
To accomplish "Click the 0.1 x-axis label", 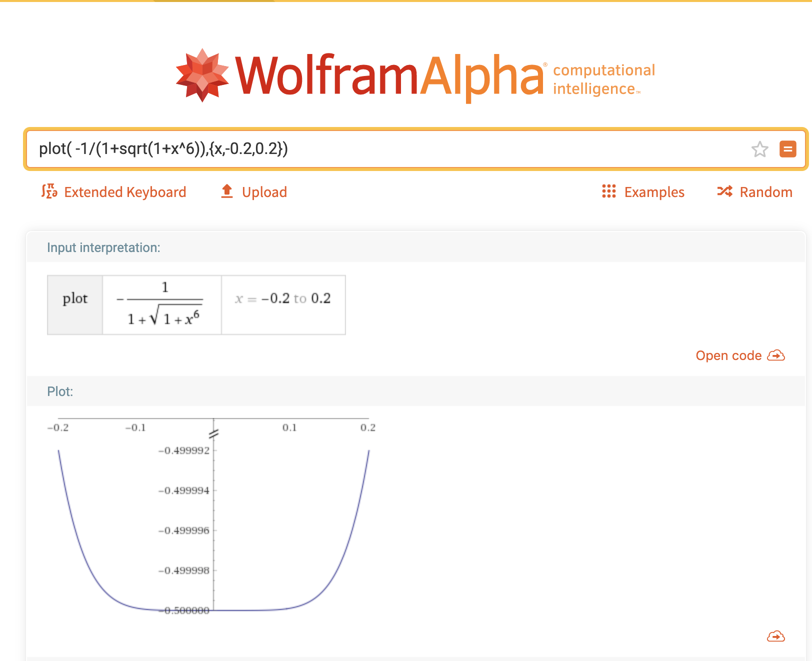I will tap(289, 427).
